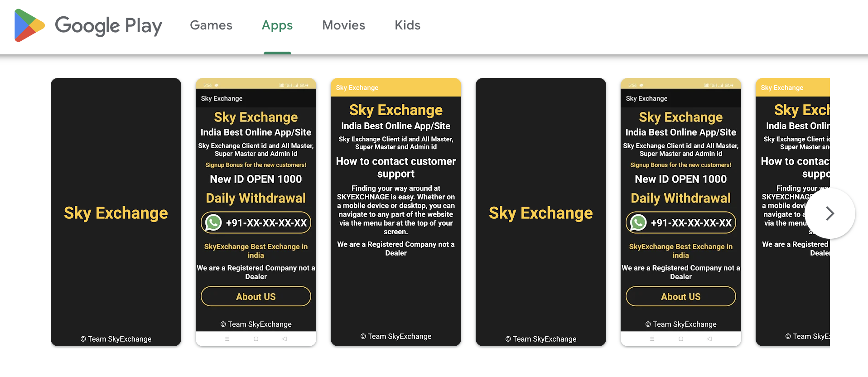Open the Games tab

point(211,25)
